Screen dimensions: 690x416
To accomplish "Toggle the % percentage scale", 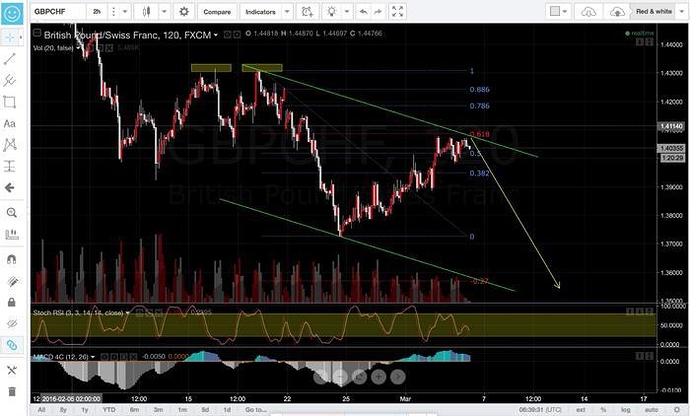I will coord(603,410).
